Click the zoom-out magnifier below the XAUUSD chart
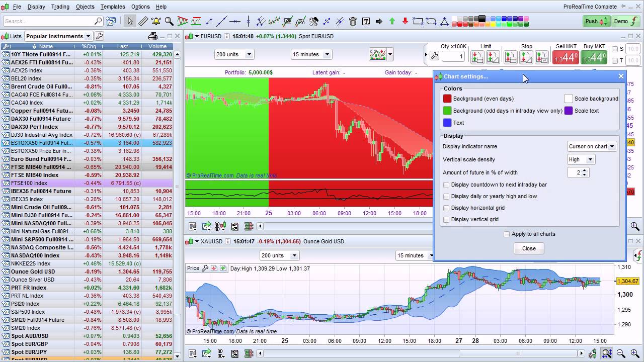 (x=620, y=354)
